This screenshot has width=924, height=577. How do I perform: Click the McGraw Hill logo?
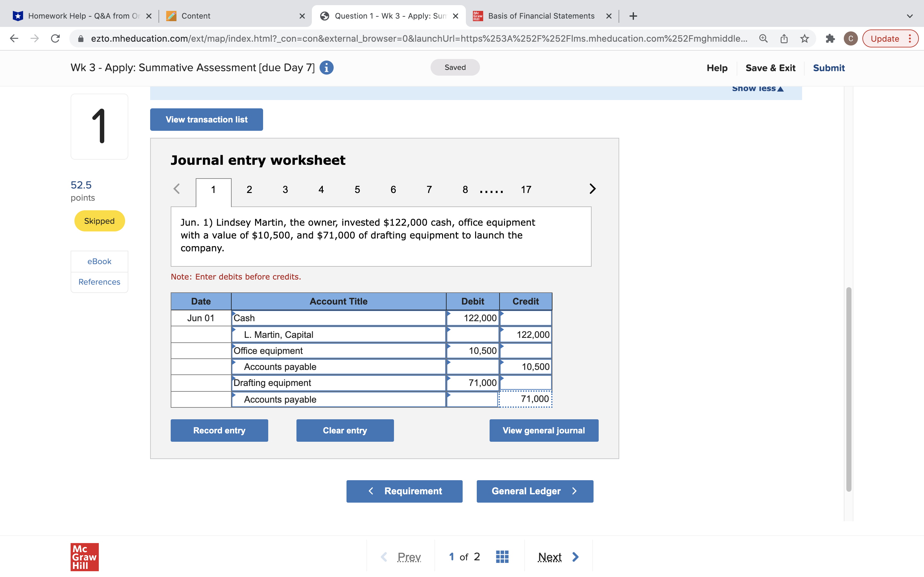(x=84, y=557)
